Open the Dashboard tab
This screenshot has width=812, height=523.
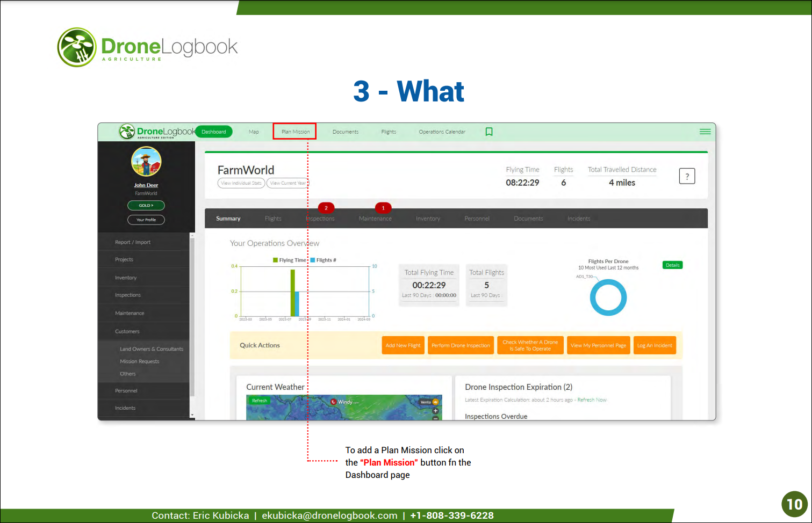click(214, 132)
